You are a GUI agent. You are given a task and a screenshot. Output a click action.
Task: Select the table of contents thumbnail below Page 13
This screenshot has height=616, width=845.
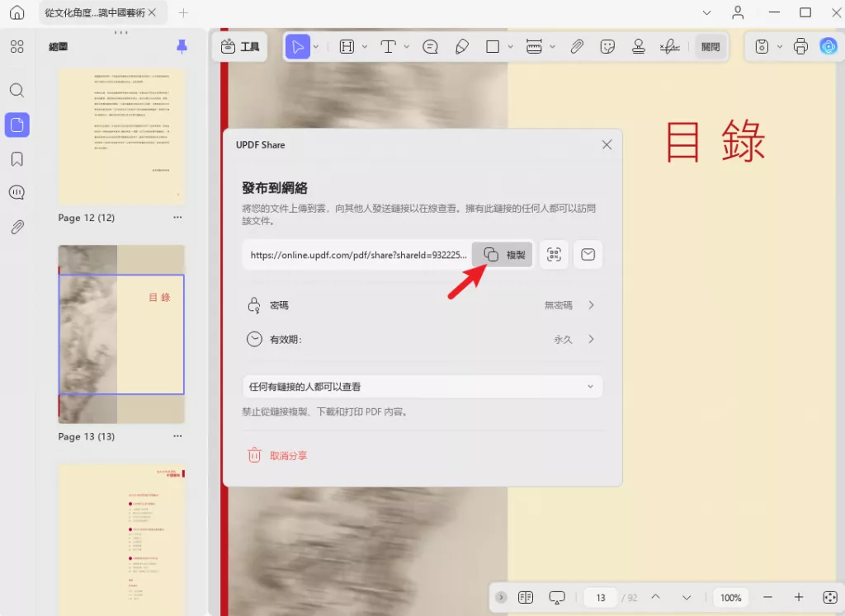coord(121,539)
